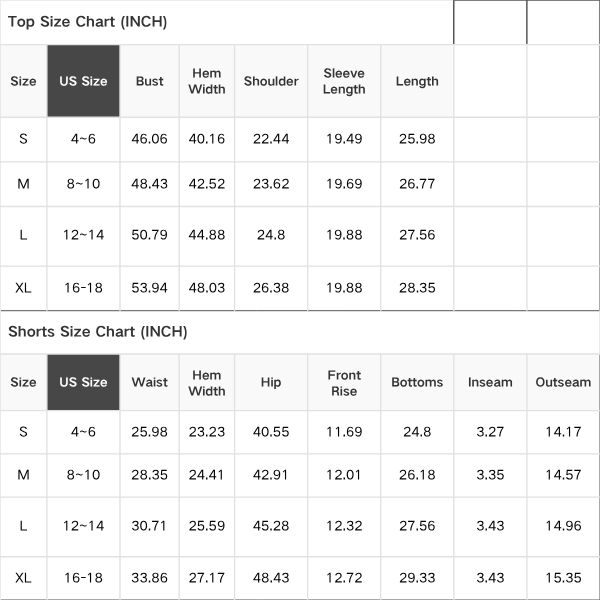The height and width of the screenshot is (600, 600).
Task: Click the Shoulder column header
Action: coord(271,81)
